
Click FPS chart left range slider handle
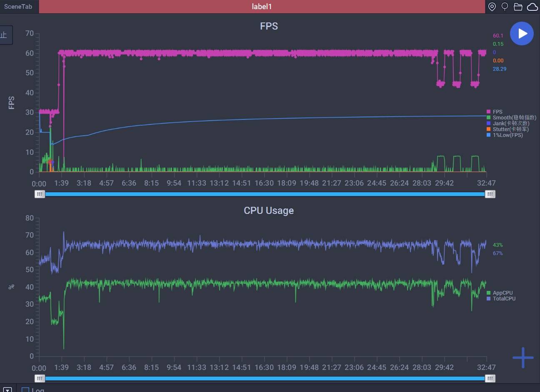(x=40, y=194)
